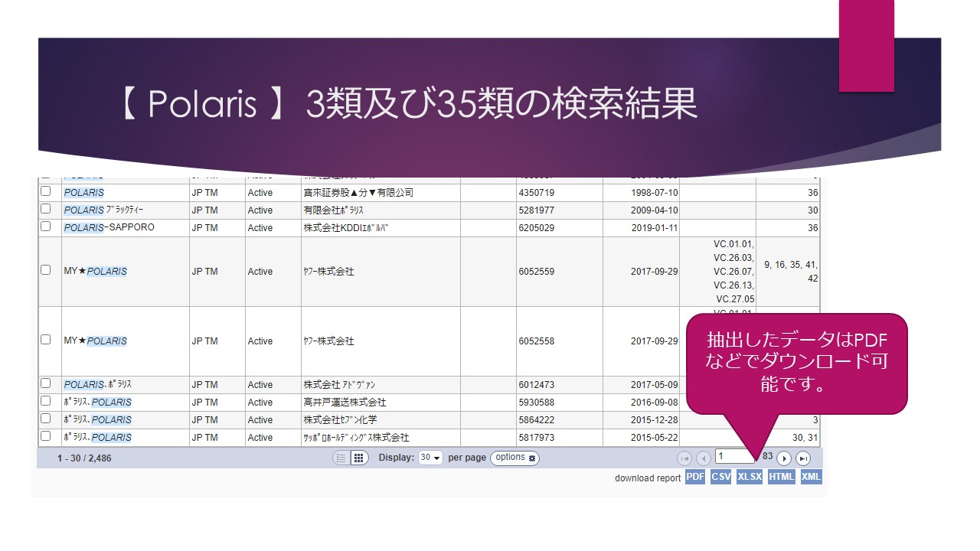The height and width of the screenshot is (551, 980).
Task: Open the MY★POLARIS mark numbered 6052559
Action: [x=96, y=272]
